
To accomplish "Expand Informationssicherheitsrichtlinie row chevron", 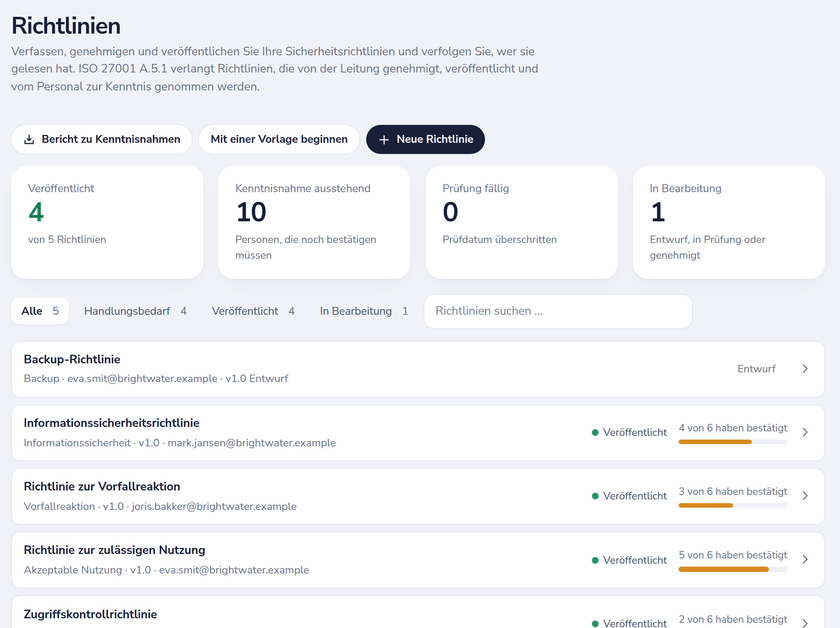I will click(x=805, y=432).
